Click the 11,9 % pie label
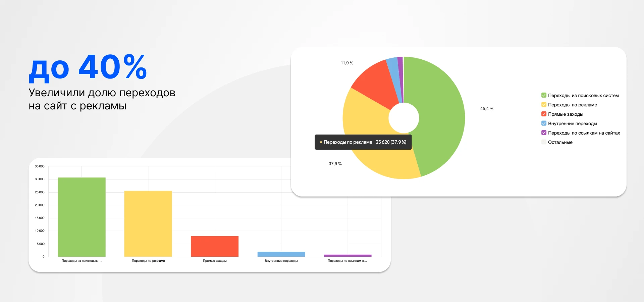The image size is (644, 302). click(347, 63)
